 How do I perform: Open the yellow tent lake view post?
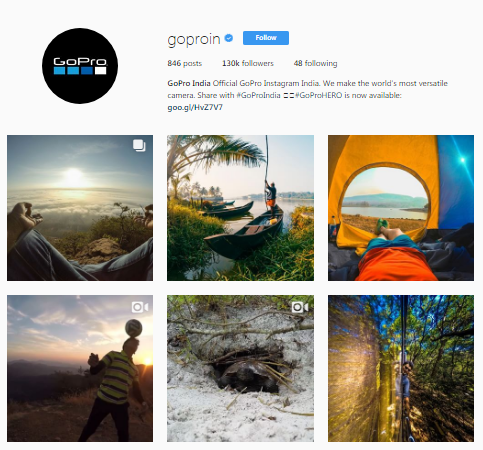click(x=401, y=208)
